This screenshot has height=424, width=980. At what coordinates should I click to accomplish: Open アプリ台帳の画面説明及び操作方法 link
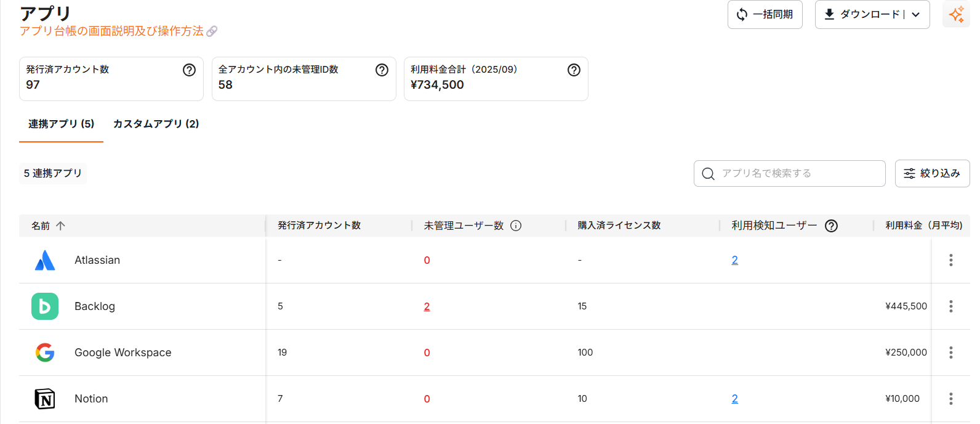(111, 31)
